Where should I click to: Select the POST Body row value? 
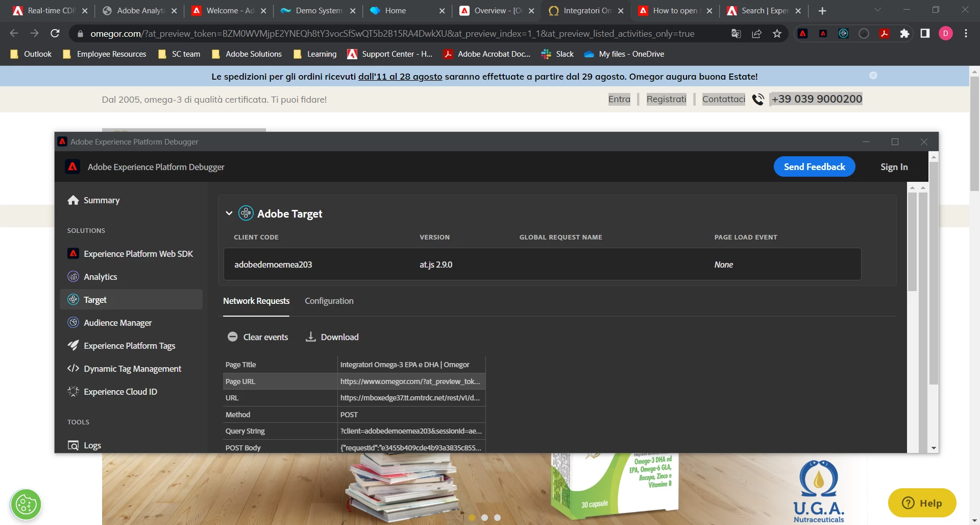click(410, 447)
